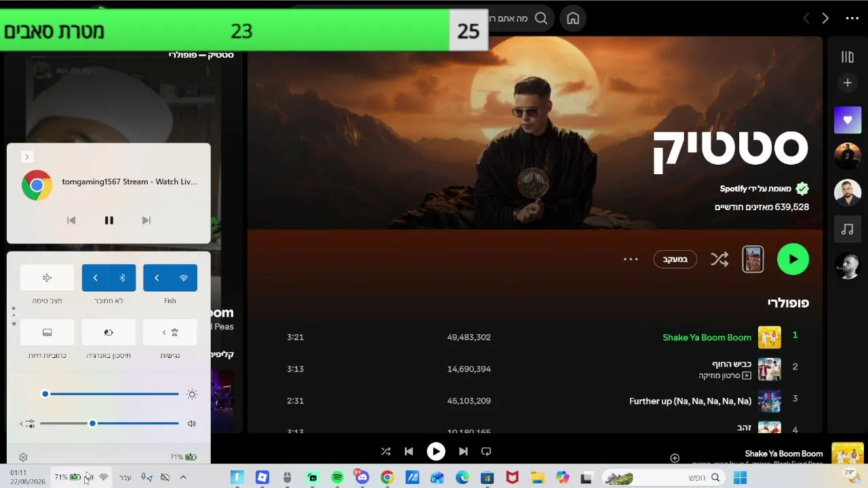This screenshot has height=488, width=868.
Task: Go forward in Spotify navigation history
Action: point(825,18)
